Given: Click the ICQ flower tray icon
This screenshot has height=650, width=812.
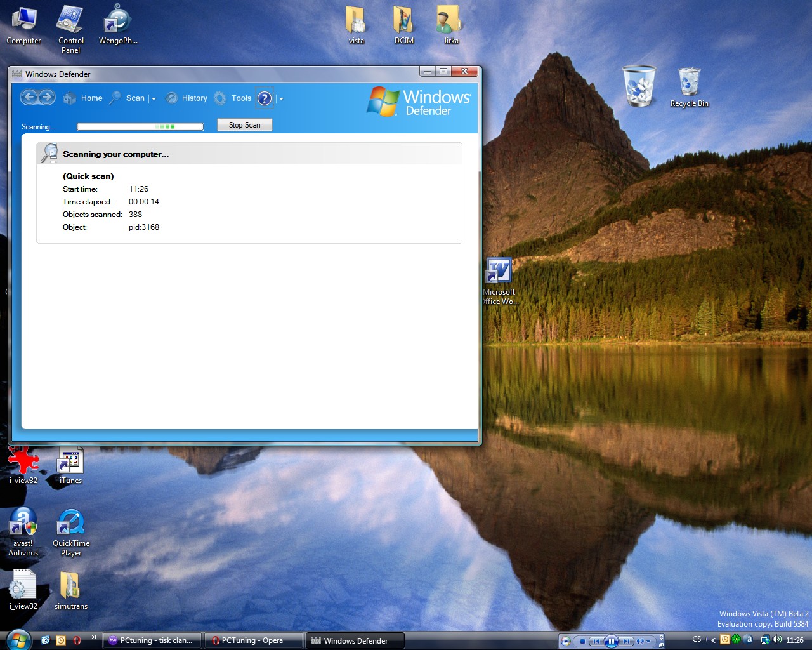Looking at the screenshot, I should tap(736, 639).
